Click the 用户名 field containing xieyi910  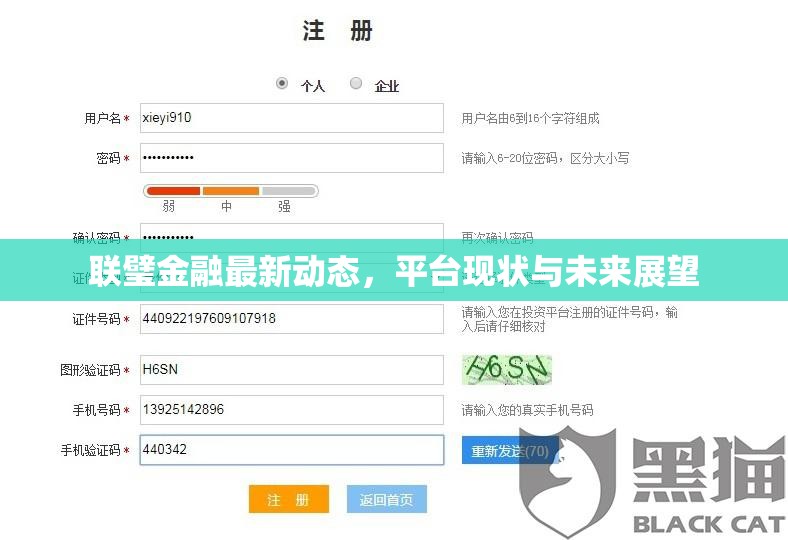[291, 118]
